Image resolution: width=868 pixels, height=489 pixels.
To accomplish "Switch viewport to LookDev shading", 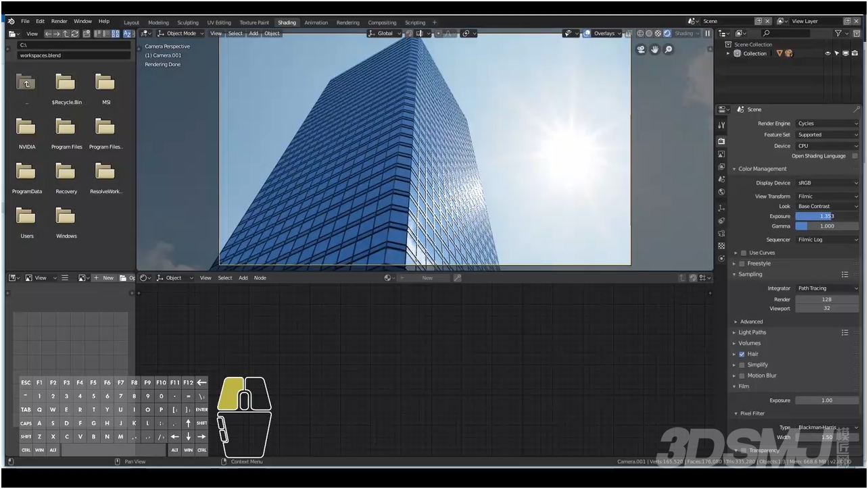I will pyautogui.click(x=658, y=33).
